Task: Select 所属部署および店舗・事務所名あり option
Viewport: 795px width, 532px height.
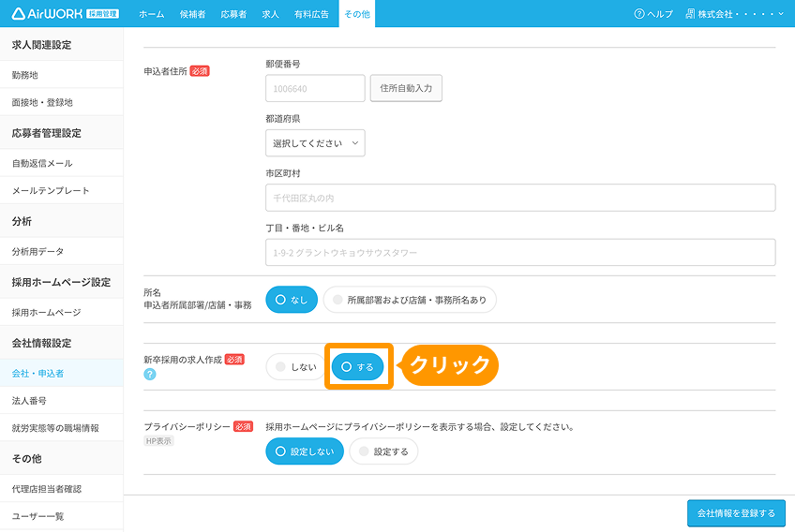Action: tap(410, 300)
